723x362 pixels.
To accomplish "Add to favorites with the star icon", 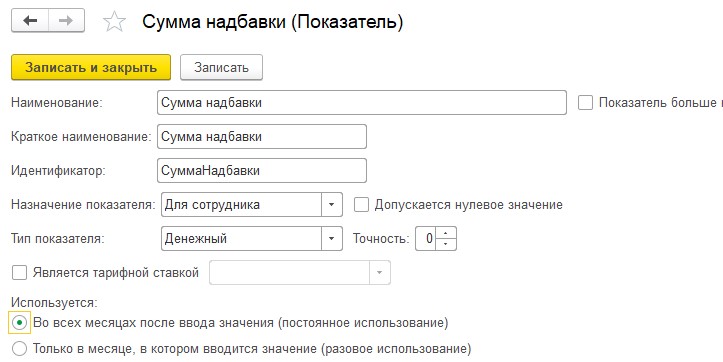I will 114,22.
